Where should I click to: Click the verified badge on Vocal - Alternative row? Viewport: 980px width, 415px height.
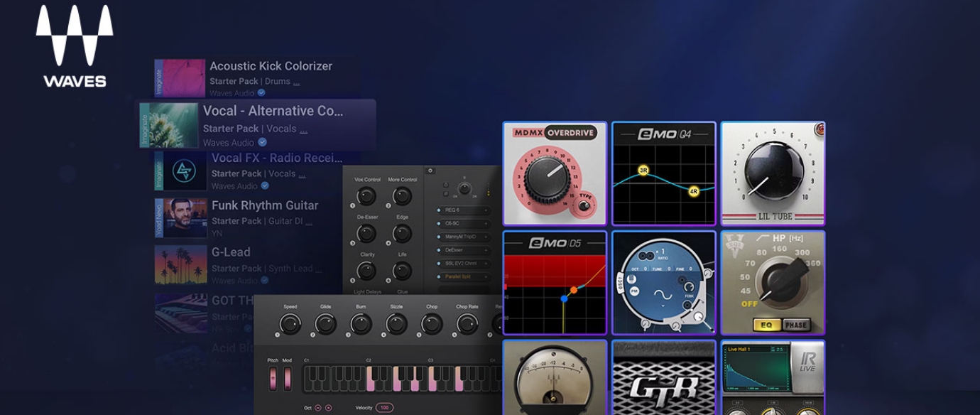(262, 142)
